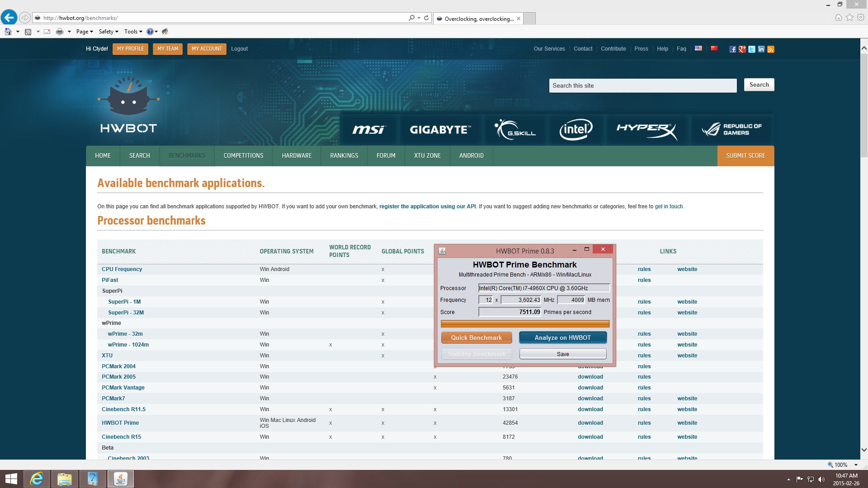Open the XTU ZONE nav tab

427,156
